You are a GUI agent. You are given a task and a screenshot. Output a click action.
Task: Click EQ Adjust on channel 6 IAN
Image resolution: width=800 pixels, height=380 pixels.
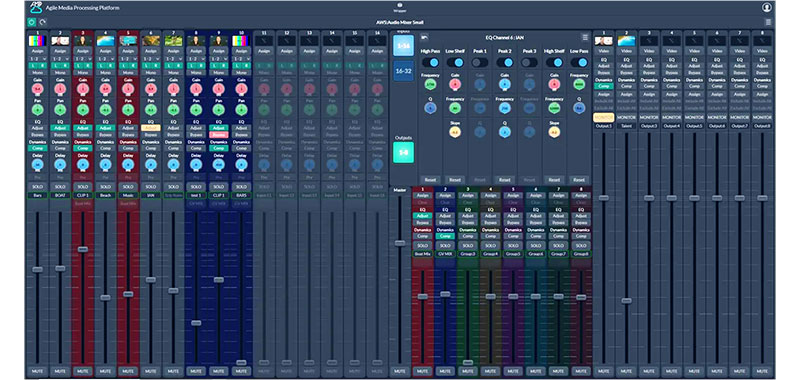(x=150, y=128)
